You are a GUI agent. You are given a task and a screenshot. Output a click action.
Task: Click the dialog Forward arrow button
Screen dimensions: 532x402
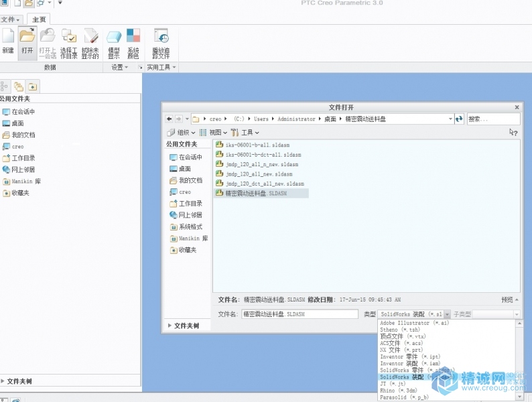click(x=178, y=119)
